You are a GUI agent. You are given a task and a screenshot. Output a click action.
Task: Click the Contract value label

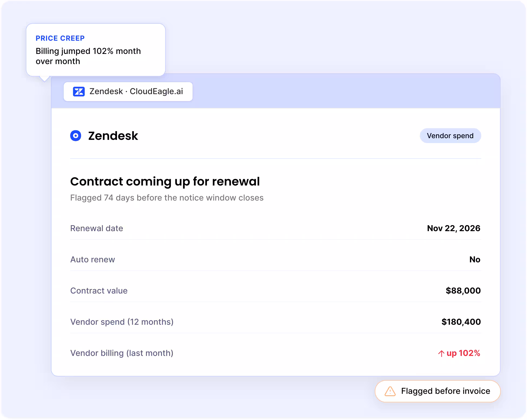(99, 291)
